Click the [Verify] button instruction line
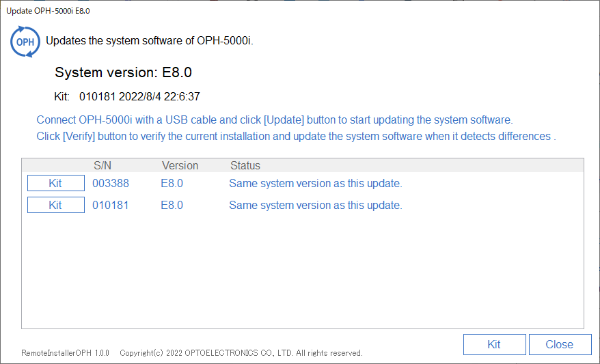This screenshot has height=364, width=600. tap(296, 137)
